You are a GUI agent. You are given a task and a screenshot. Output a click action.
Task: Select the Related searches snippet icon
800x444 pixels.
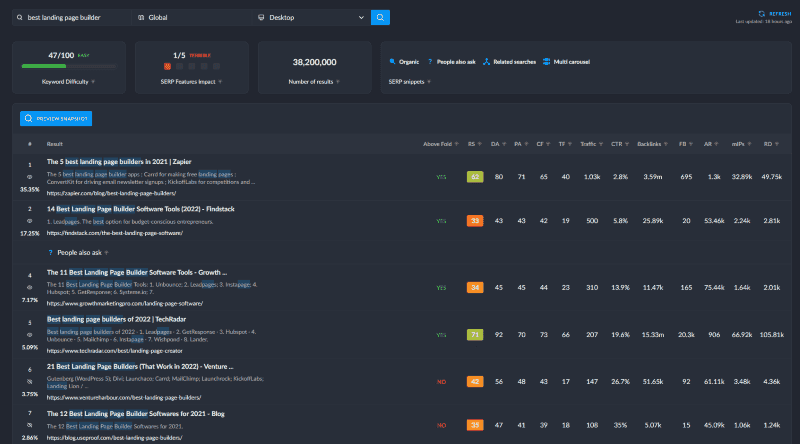click(x=485, y=61)
